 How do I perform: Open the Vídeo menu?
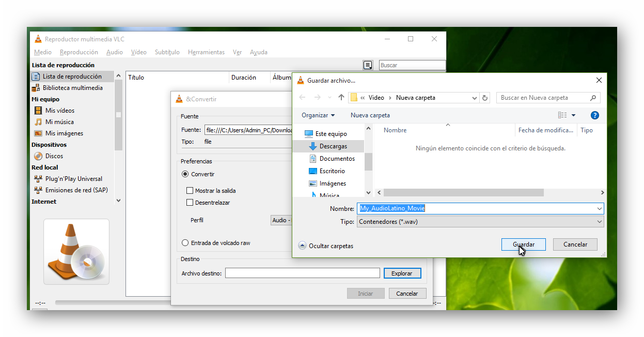139,52
